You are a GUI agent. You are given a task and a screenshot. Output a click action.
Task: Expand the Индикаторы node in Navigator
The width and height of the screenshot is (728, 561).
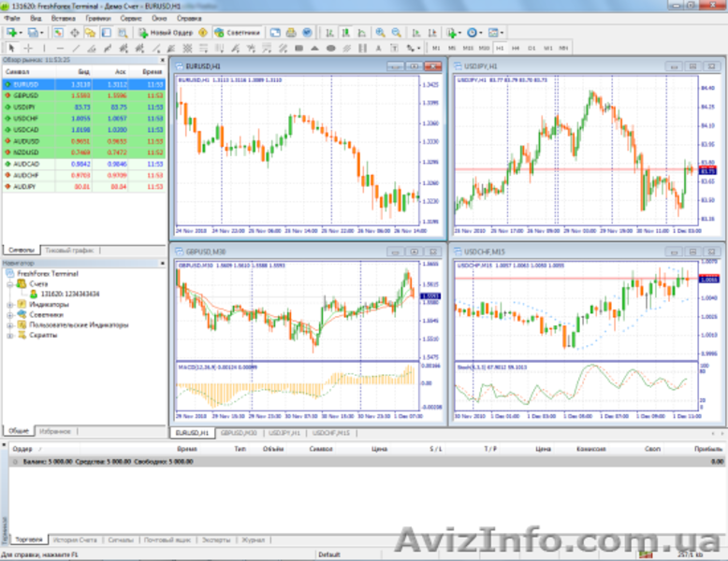pyautogui.click(x=9, y=305)
